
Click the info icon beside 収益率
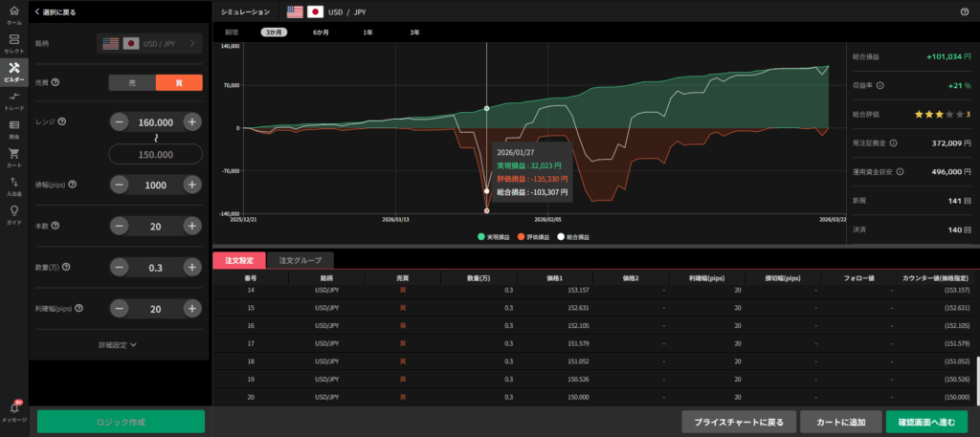click(880, 85)
